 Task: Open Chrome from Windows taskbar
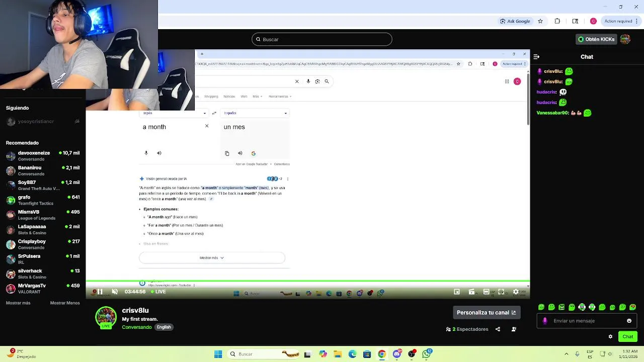(x=382, y=354)
